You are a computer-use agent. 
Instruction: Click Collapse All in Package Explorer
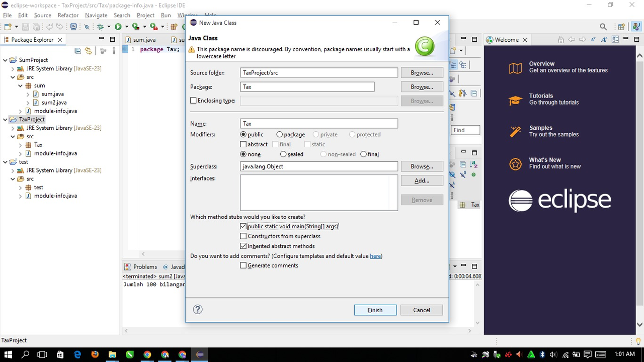coord(77,51)
